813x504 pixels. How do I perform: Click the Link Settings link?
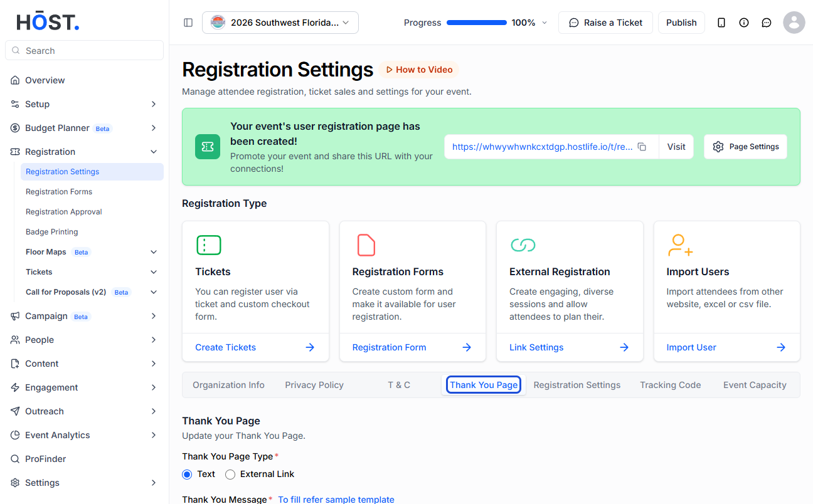[536, 347]
